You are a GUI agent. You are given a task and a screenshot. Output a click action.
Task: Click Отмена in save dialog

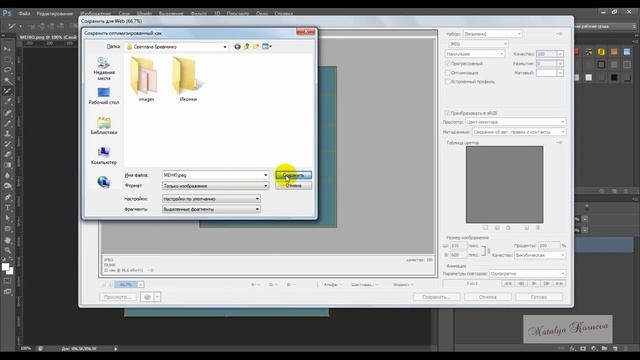tap(293, 185)
